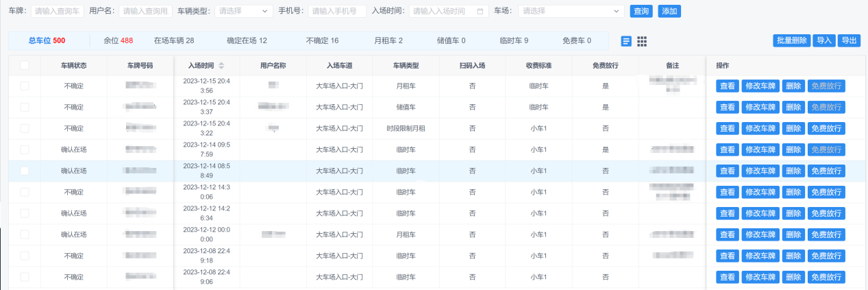The height and width of the screenshot is (290, 868).
Task: Filter by 不确定 16
Action: click(x=322, y=41)
